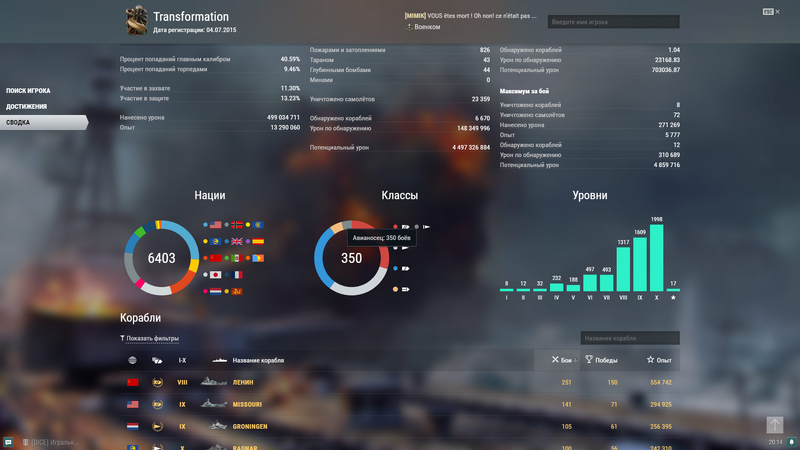The image size is (800, 450).
Task: Click the France flag in Nations legend
Action: coord(237,274)
